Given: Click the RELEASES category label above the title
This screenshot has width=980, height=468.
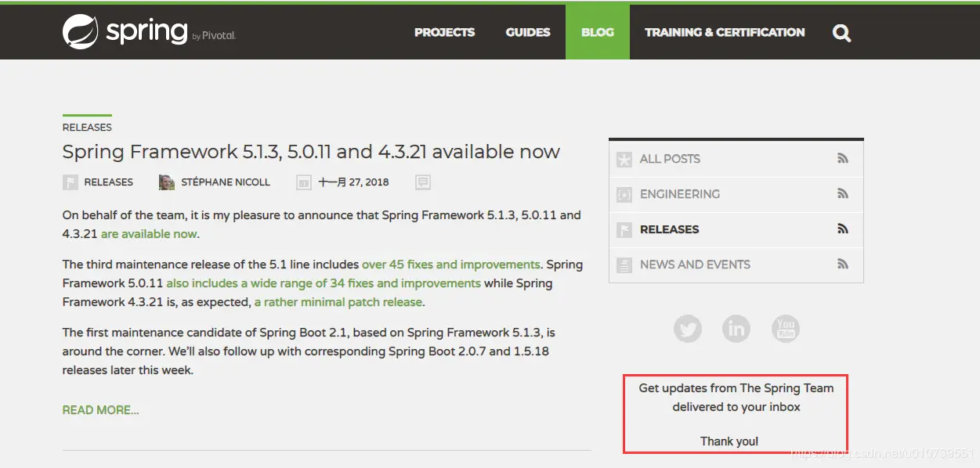Looking at the screenshot, I should [x=87, y=128].
